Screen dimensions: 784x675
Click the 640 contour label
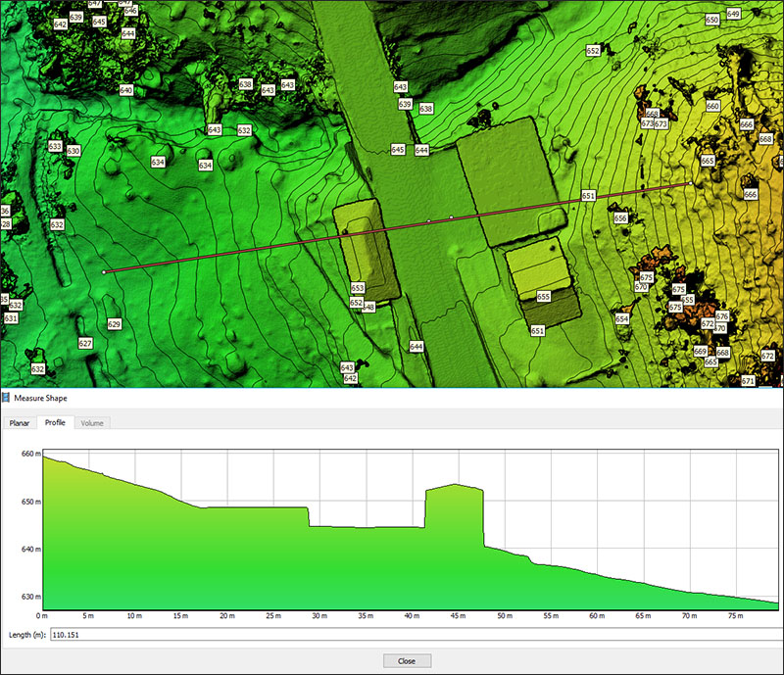pyautogui.click(x=126, y=90)
